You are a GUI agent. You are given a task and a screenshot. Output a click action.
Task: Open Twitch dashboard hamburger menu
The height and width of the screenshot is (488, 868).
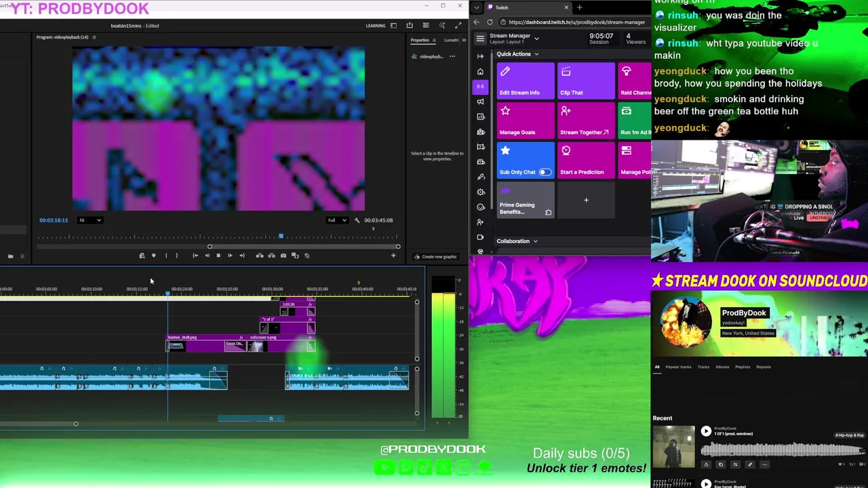tap(480, 39)
